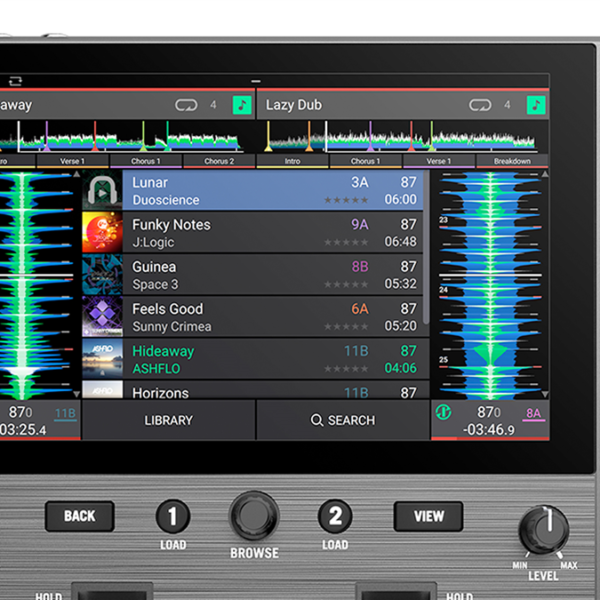This screenshot has height=600, width=600.
Task: Jump to Intro section on Lazy Dub deck
Action: point(292,161)
